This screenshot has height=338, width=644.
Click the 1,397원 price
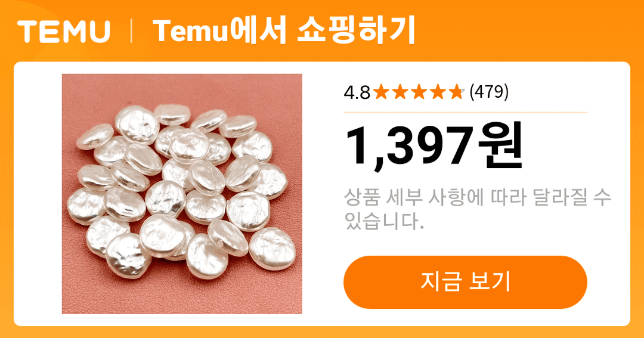(x=434, y=146)
